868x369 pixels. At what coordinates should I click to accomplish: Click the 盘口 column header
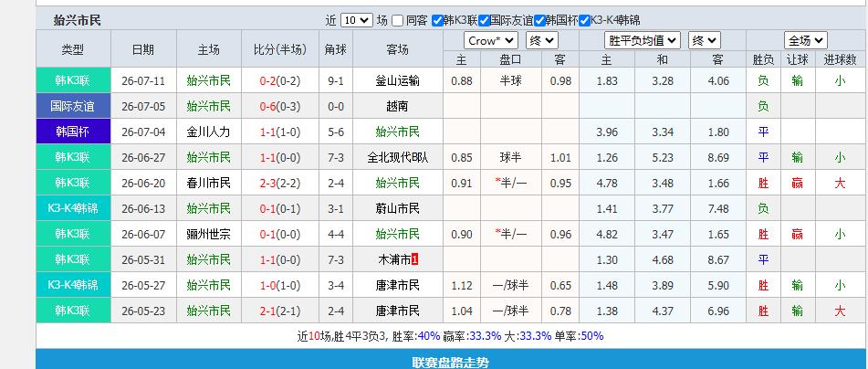tap(510, 60)
